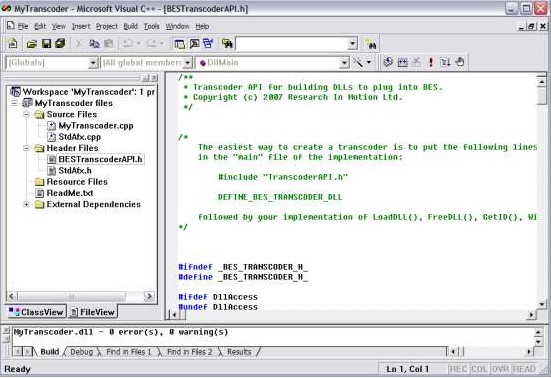The height and width of the screenshot is (378, 551).
Task: Open the All global members dropdown
Action: (x=188, y=63)
